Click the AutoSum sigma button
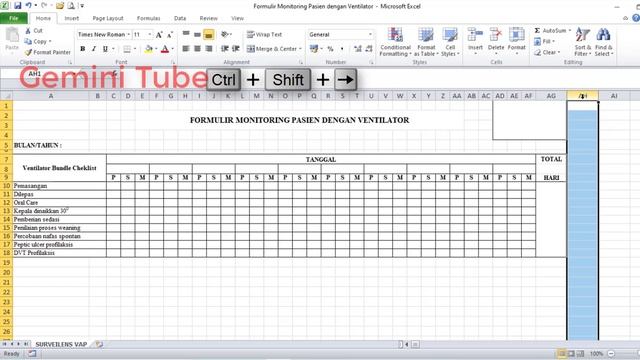This screenshot has width=640, height=360. [x=551, y=31]
